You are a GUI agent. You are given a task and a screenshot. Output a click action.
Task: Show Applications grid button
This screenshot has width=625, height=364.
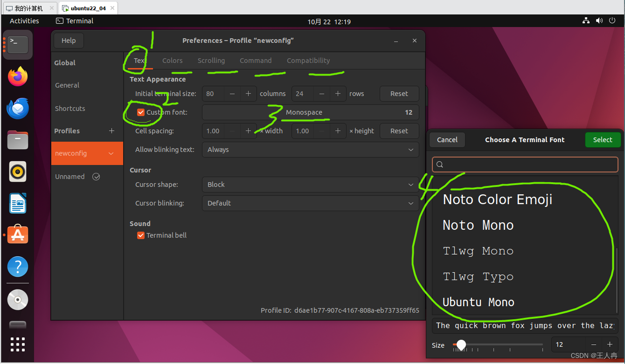coord(18,344)
